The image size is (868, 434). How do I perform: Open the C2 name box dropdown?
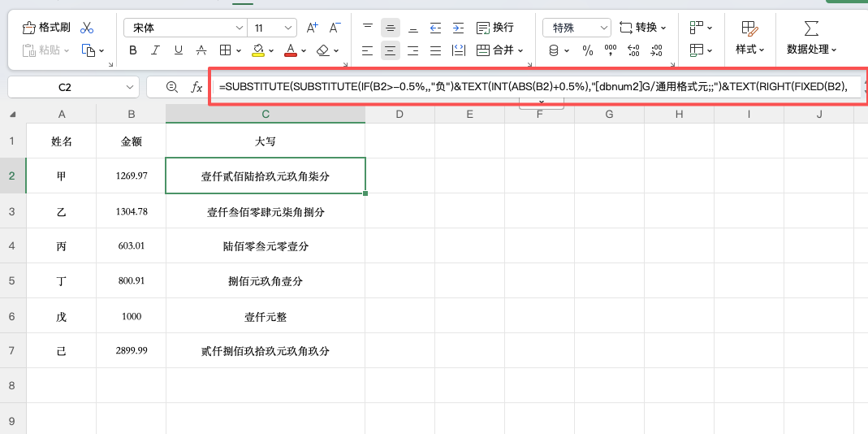[x=131, y=87]
